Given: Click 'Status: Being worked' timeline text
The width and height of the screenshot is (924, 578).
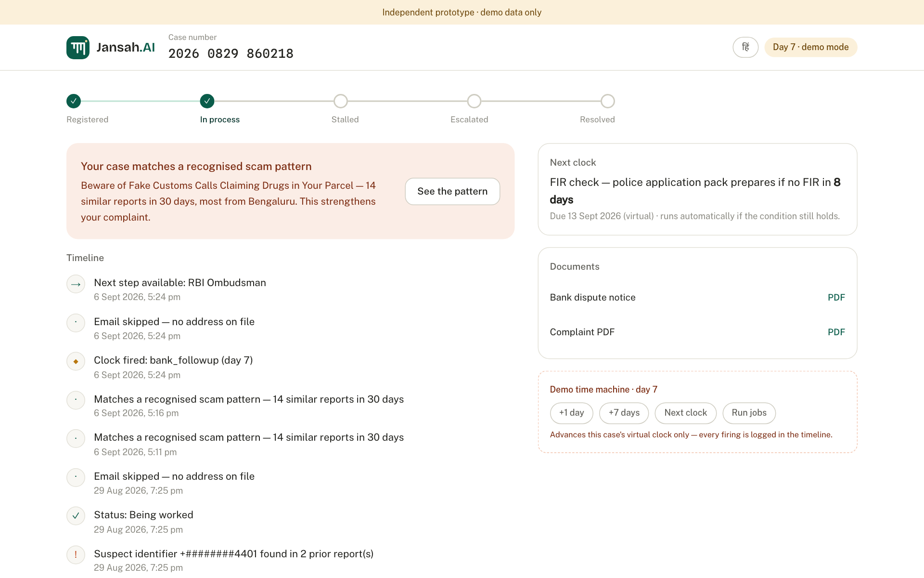Looking at the screenshot, I should click(x=143, y=515).
